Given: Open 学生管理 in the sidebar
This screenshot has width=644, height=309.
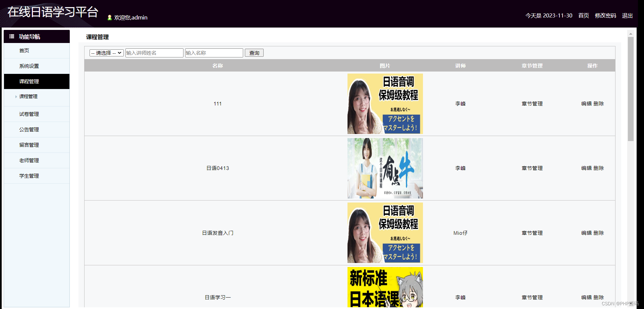Looking at the screenshot, I should coord(37,176).
